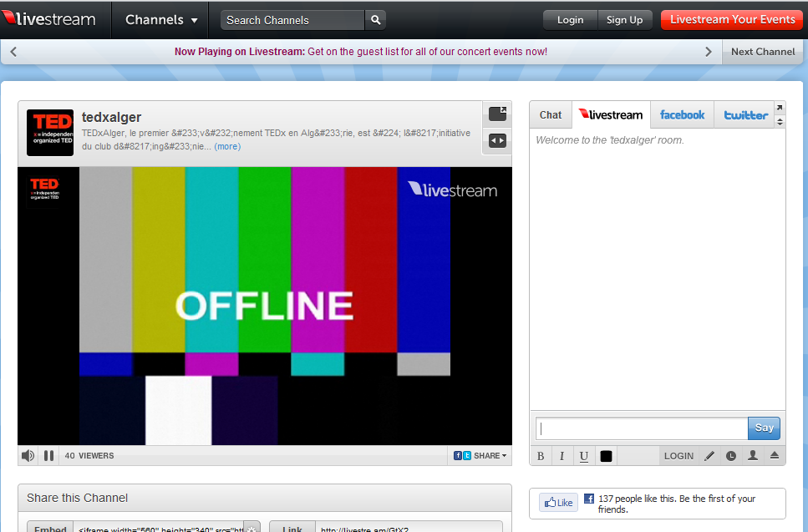This screenshot has width=808, height=532.
Task: Toggle italic chat formatting
Action: click(562, 456)
